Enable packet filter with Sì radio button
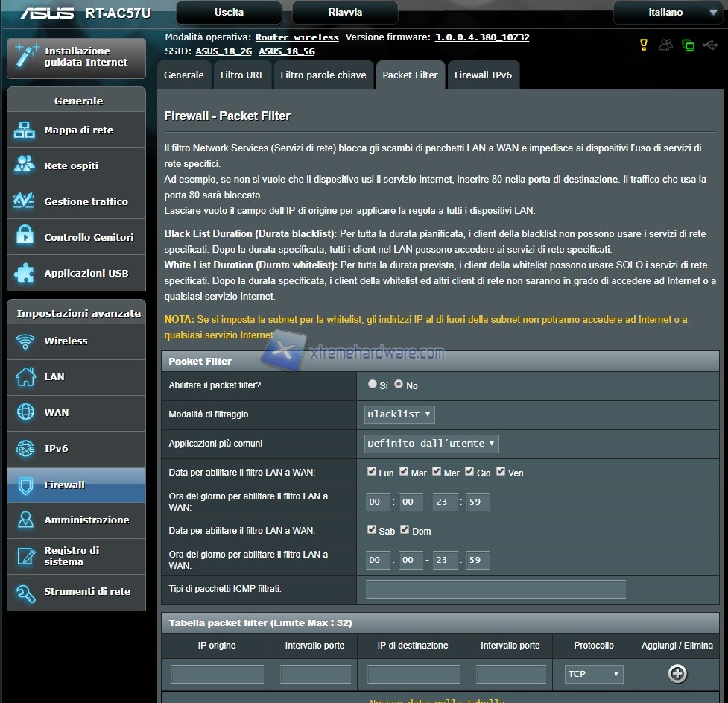Viewport: 728px width, 703px height. [x=373, y=385]
